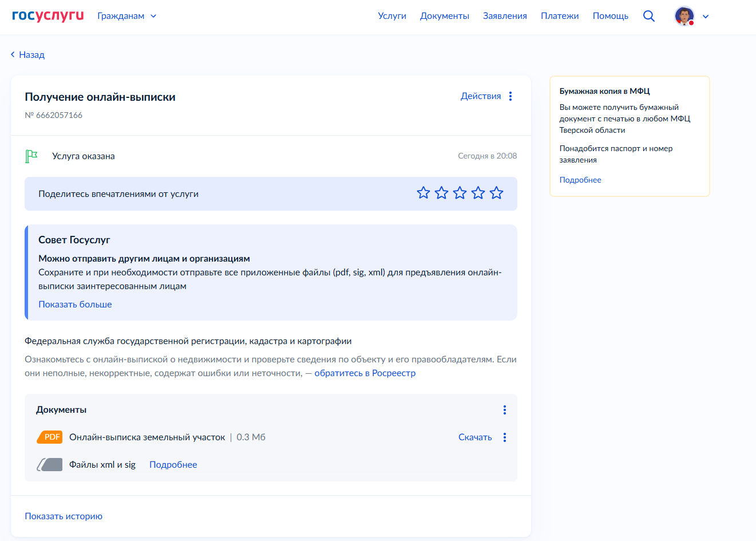
Task: Download the PDF via Скачать
Action: 475,437
